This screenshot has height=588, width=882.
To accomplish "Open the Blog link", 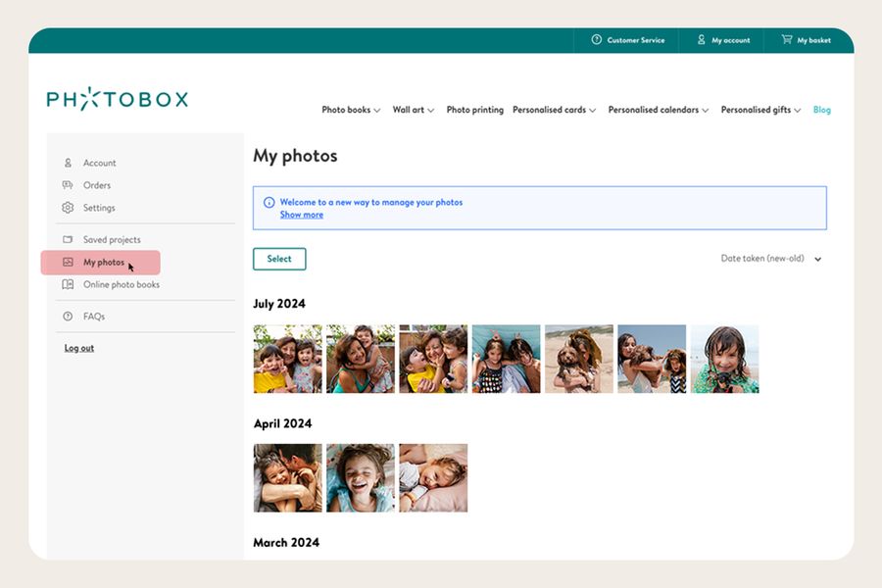I will tap(821, 110).
